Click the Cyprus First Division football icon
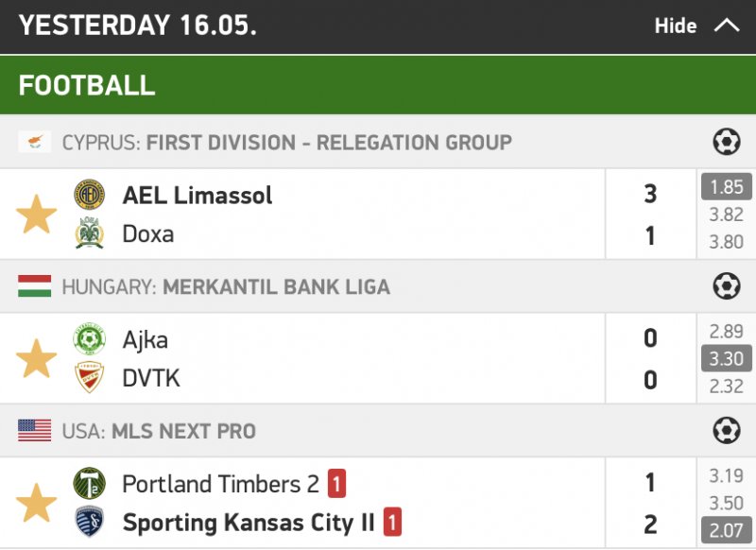 click(726, 143)
